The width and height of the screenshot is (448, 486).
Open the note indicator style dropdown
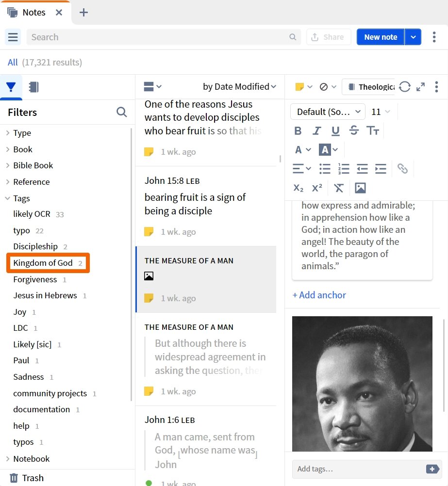coord(328,87)
